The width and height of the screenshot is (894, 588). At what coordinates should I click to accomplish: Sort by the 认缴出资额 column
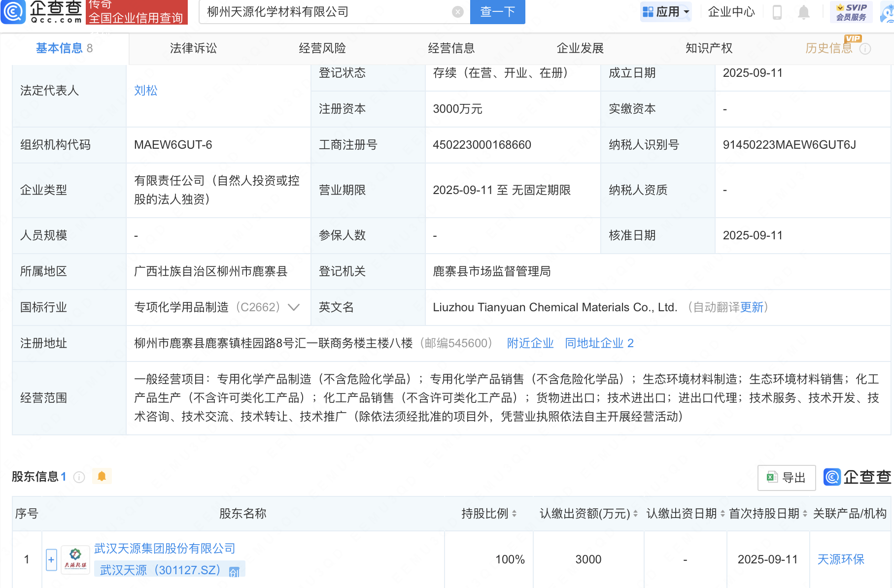[635, 514]
